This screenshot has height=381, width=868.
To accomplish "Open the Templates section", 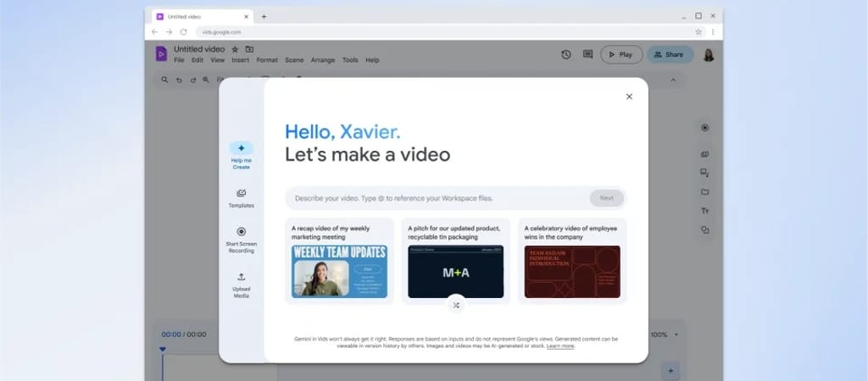I will click(241, 194).
